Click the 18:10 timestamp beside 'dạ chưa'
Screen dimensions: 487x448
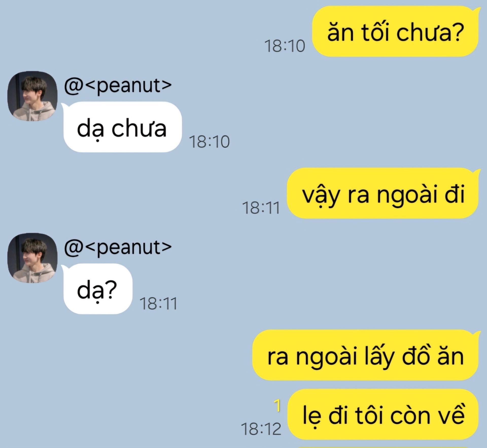tap(210, 142)
